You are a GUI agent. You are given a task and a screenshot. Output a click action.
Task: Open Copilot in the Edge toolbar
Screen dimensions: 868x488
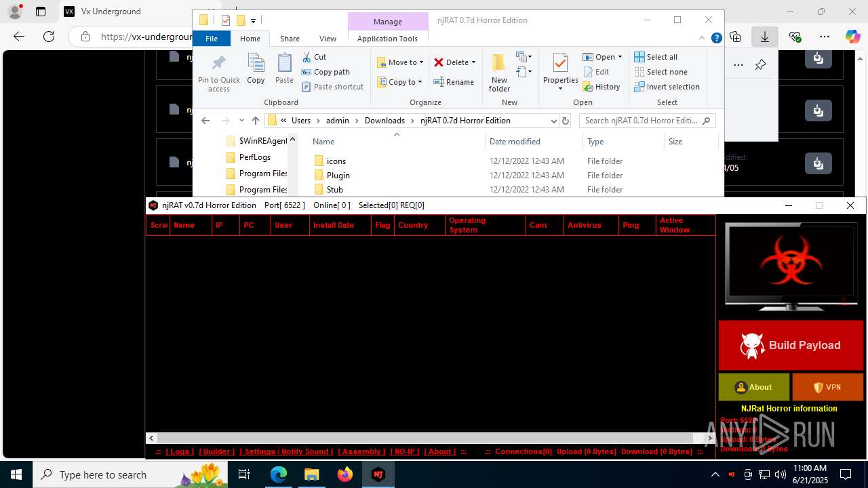(853, 37)
